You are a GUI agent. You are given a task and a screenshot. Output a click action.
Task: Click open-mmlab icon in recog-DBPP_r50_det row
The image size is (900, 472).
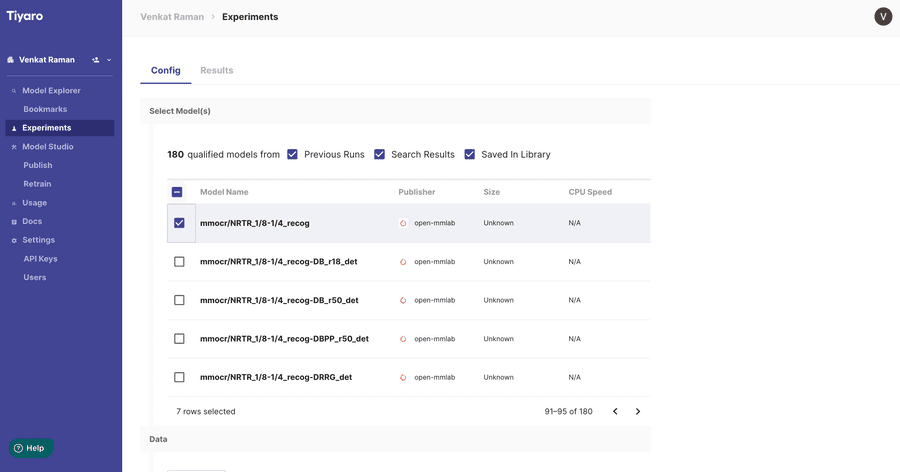(x=403, y=339)
